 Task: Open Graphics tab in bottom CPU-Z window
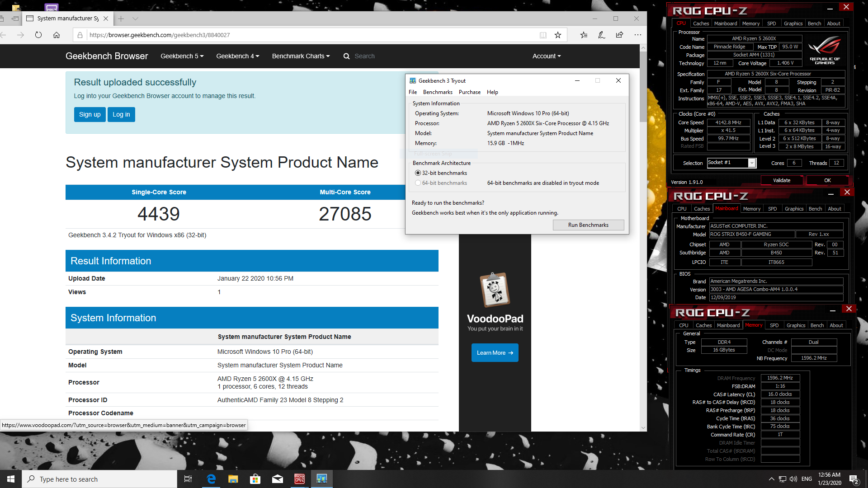(x=796, y=325)
